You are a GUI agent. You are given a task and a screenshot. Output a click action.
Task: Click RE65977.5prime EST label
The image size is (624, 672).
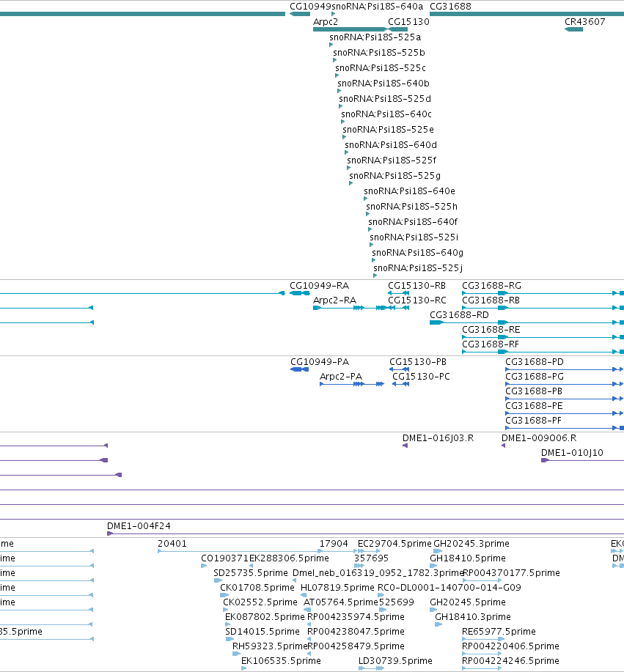tap(499, 632)
